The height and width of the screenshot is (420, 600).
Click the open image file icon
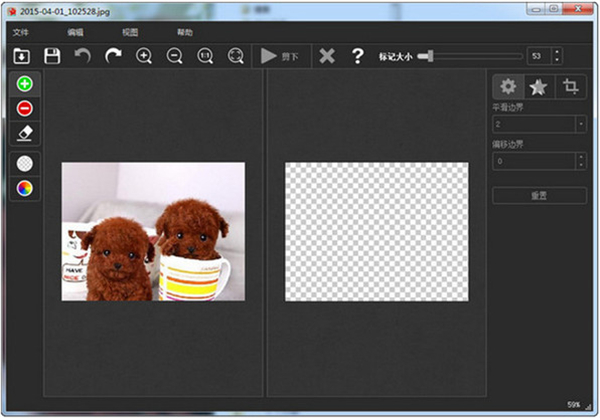[22, 57]
